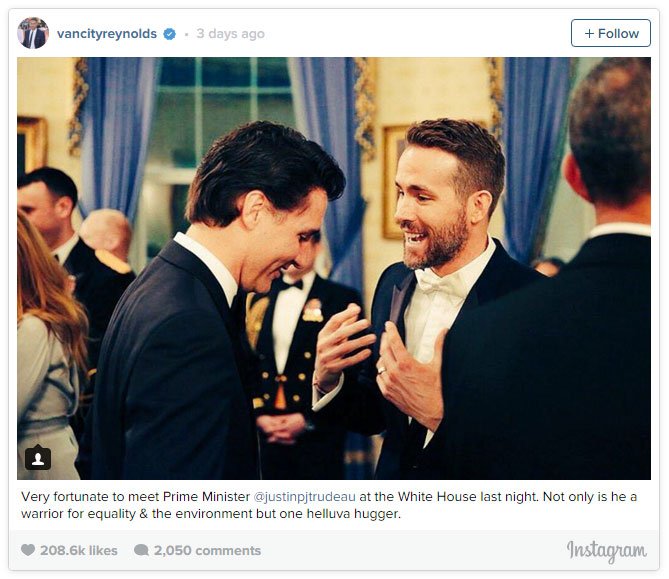Open the @justinpjtrudeau mention link
The width and height of the screenshot is (669, 579).
click(304, 497)
